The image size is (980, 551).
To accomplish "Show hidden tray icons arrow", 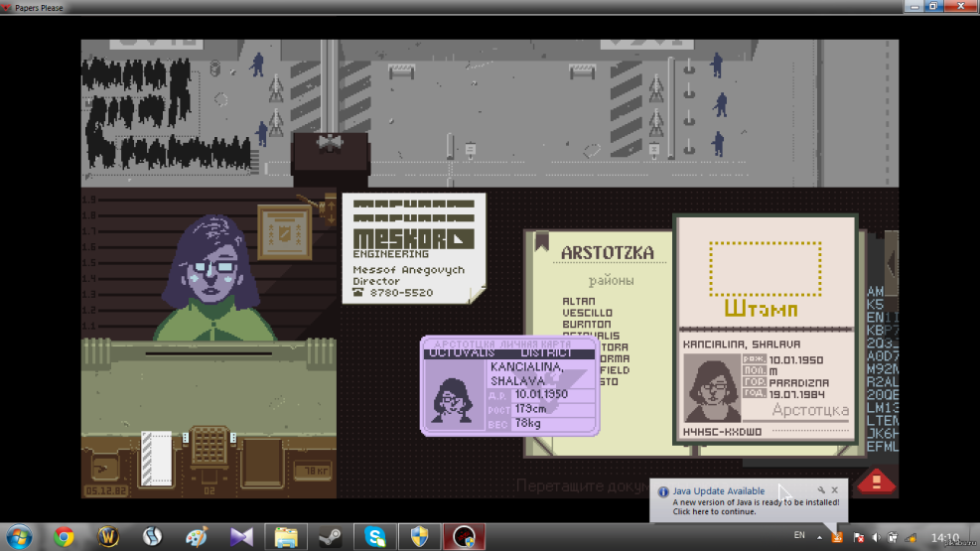I will 819,537.
